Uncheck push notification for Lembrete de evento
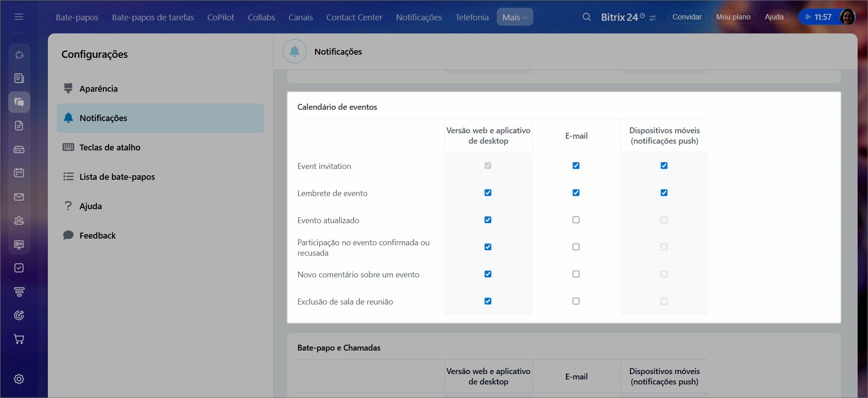Image resolution: width=868 pixels, height=398 pixels. point(664,193)
